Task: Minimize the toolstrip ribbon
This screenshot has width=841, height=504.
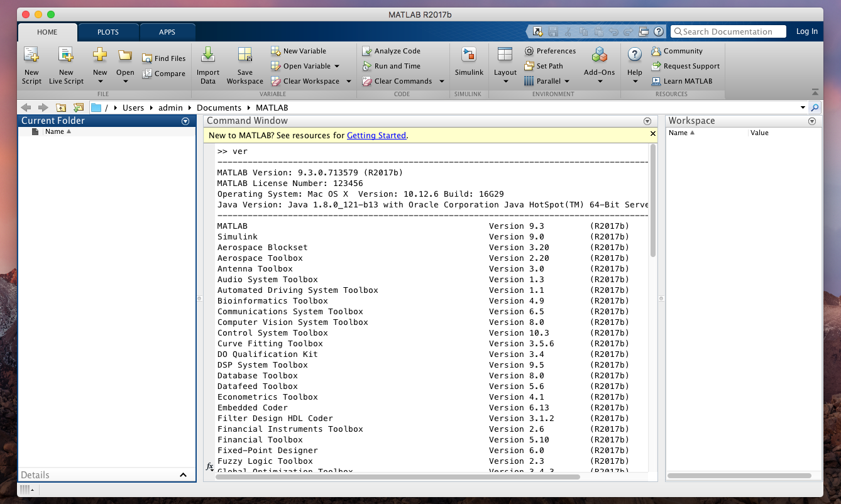Action: pos(815,92)
